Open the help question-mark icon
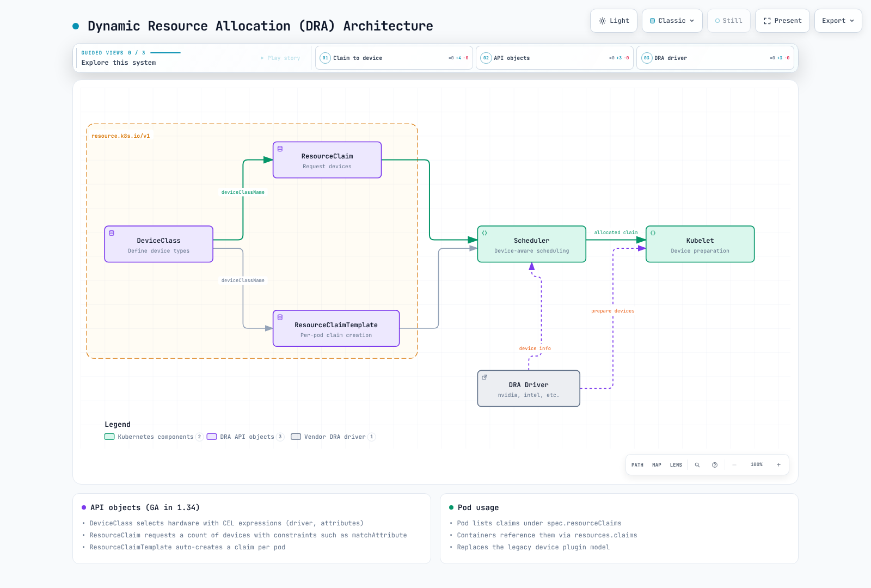 (x=715, y=465)
